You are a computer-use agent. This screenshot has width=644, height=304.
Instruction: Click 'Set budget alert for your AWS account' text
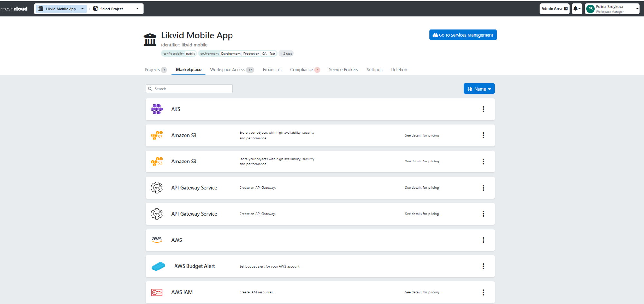point(269,266)
